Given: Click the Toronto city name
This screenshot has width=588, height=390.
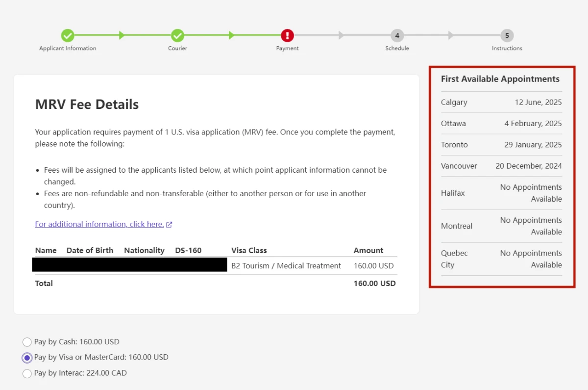Looking at the screenshot, I should [454, 145].
